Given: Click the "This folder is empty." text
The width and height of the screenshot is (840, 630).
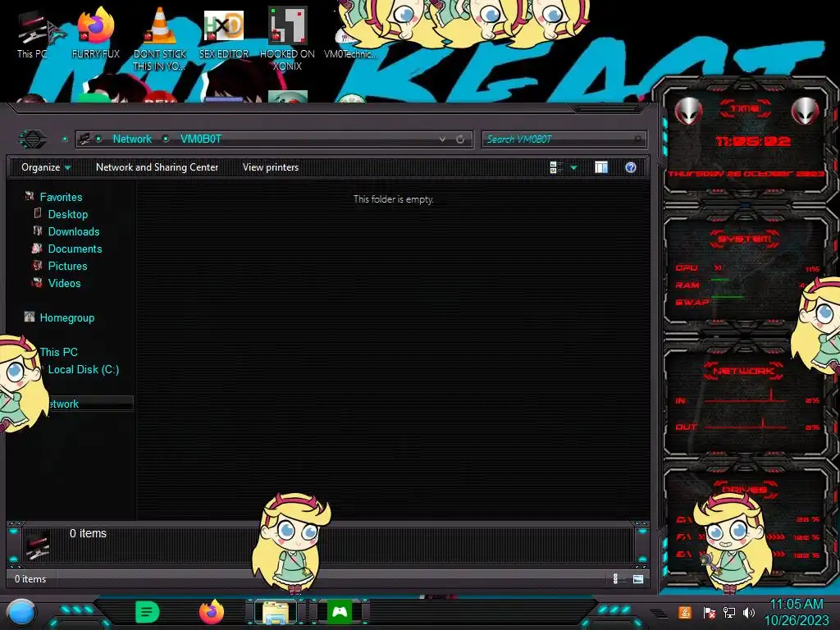Looking at the screenshot, I should (393, 199).
